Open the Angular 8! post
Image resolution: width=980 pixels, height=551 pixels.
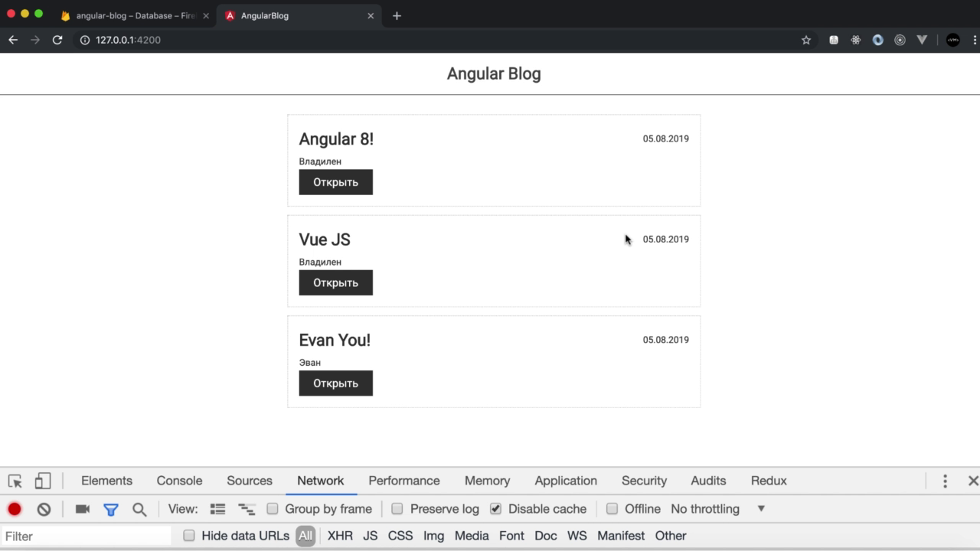(x=335, y=182)
